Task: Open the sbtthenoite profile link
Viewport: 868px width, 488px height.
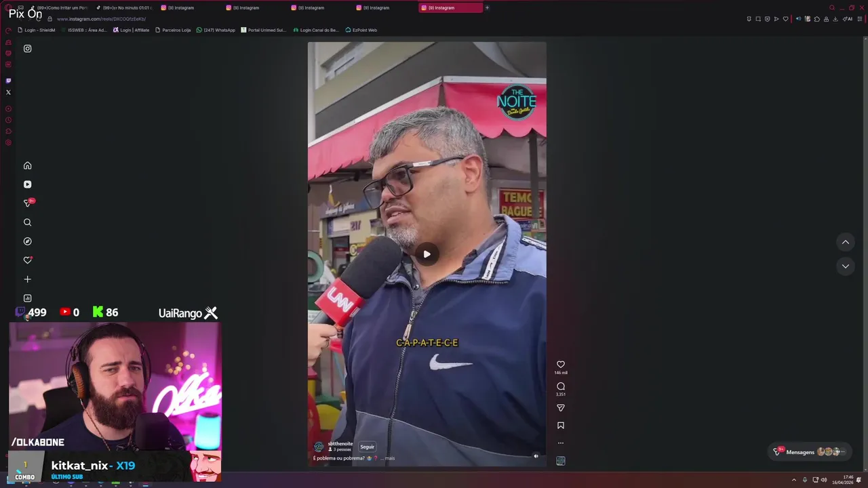Action: [x=340, y=444]
